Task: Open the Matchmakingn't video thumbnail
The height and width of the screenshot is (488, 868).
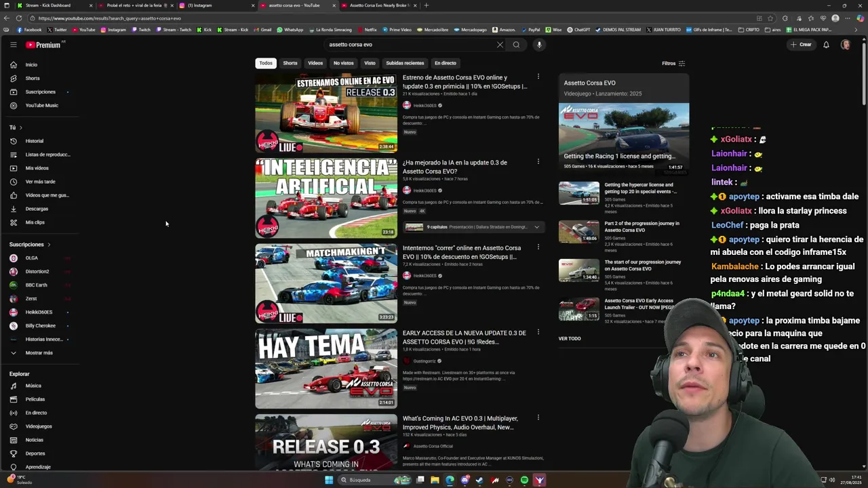Action: pos(326,284)
